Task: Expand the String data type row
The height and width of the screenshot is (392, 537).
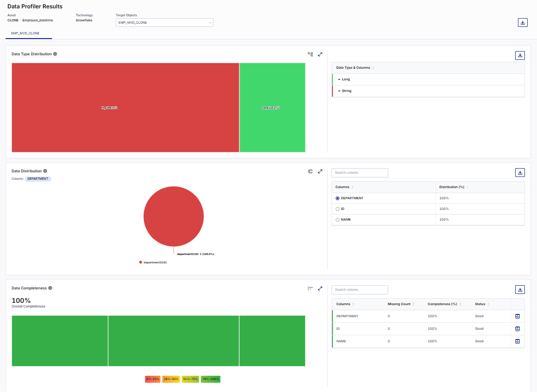Action: tap(339, 91)
